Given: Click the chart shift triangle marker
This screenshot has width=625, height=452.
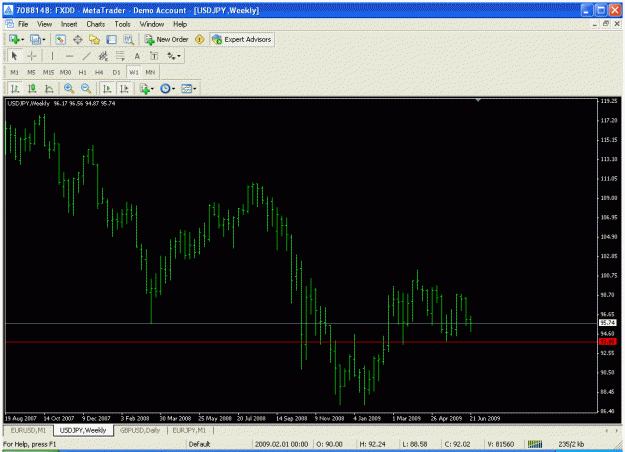Looking at the screenshot, I should pos(478,100).
